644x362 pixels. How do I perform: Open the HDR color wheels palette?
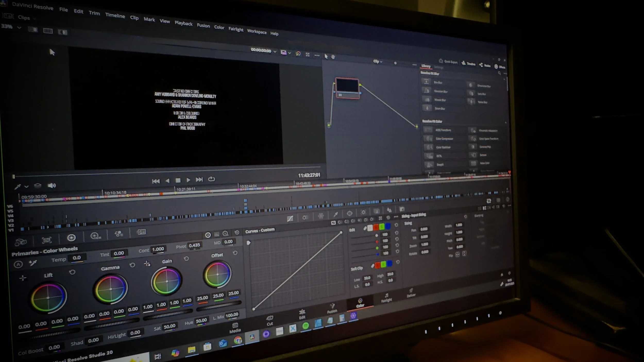[95, 236]
